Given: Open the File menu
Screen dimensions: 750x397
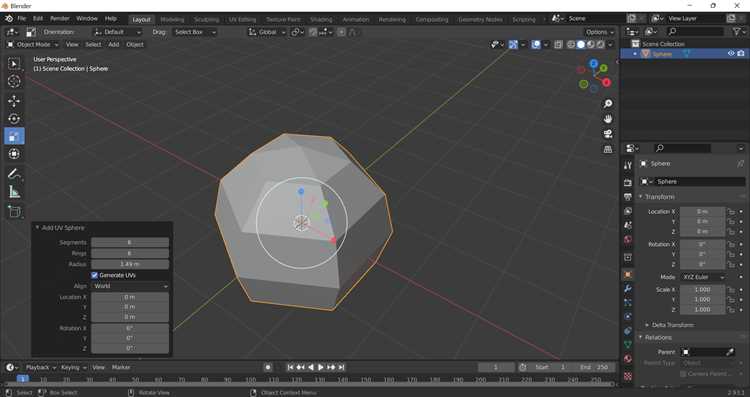Looking at the screenshot, I should [22, 18].
